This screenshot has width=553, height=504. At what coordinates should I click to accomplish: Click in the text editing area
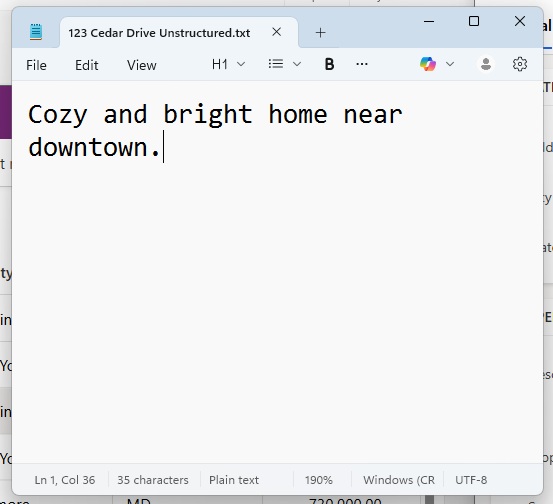pyautogui.click(x=277, y=272)
